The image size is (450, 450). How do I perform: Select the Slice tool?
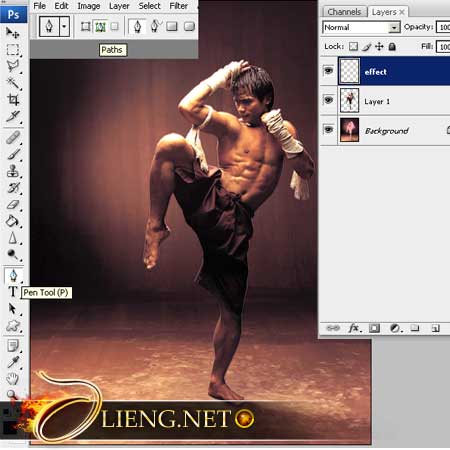(13, 116)
